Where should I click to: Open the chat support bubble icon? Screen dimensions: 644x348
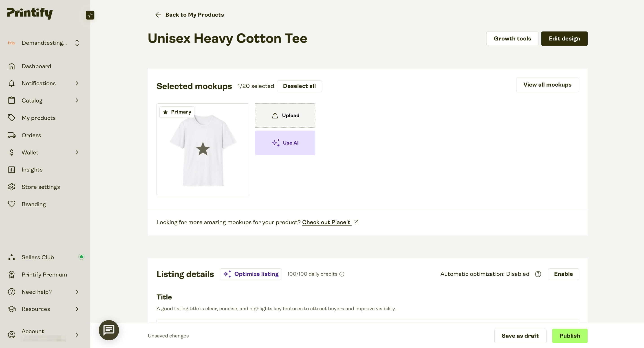pyautogui.click(x=109, y=330)
